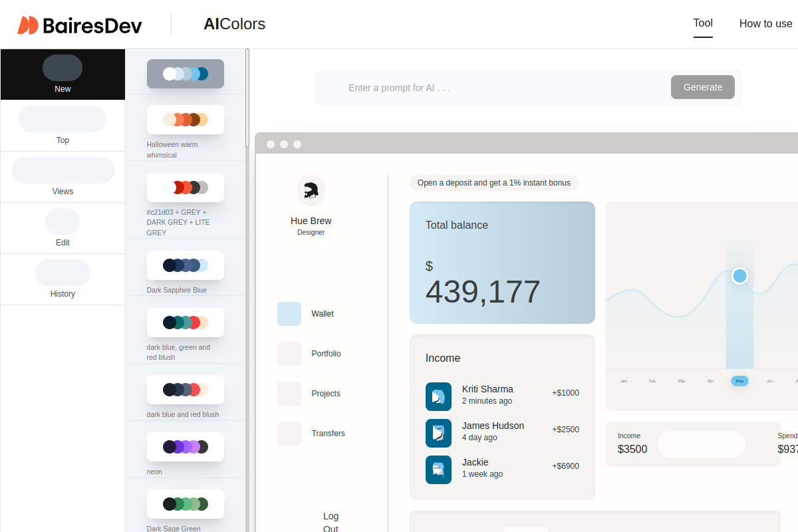Open the Views tab in sidebar
Image resolution: width=798 pixels, height=532 pixels.
point(63,177)
